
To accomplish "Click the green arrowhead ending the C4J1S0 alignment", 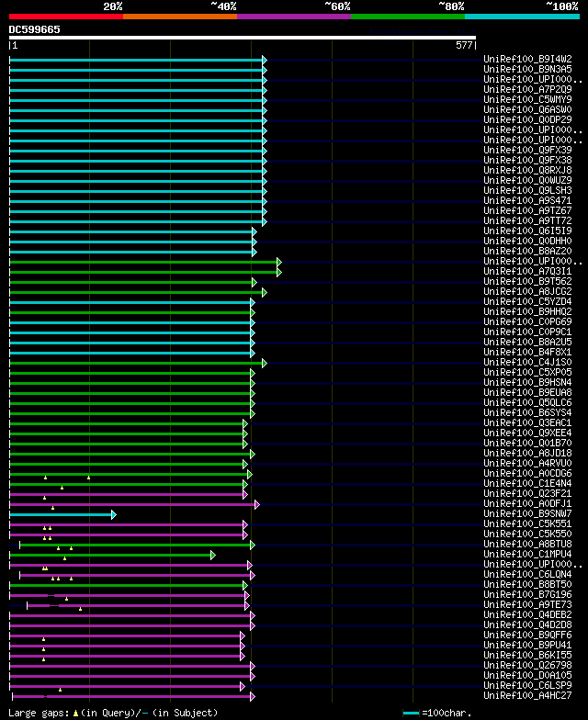I will click(x=265, y=364).
